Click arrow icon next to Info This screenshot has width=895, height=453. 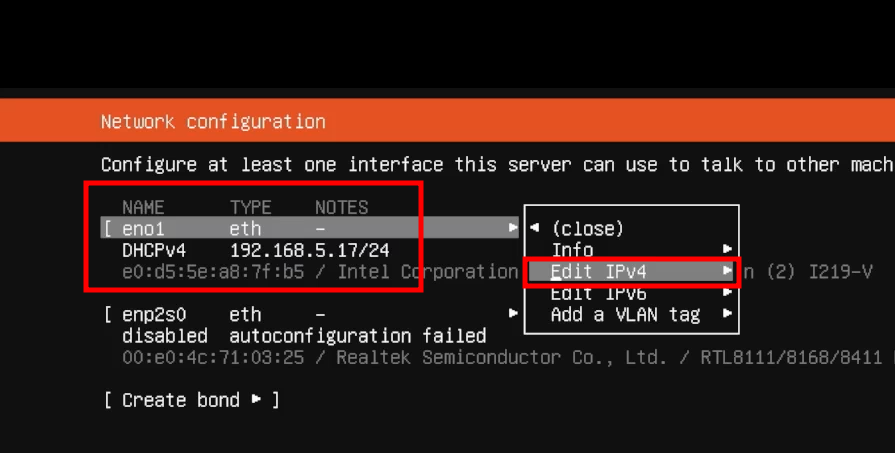727,249
